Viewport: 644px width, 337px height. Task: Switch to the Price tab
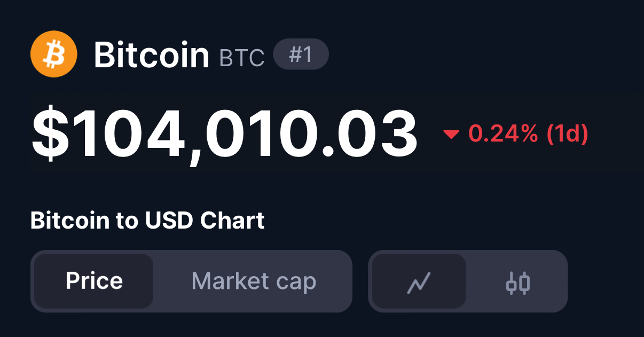94,281
